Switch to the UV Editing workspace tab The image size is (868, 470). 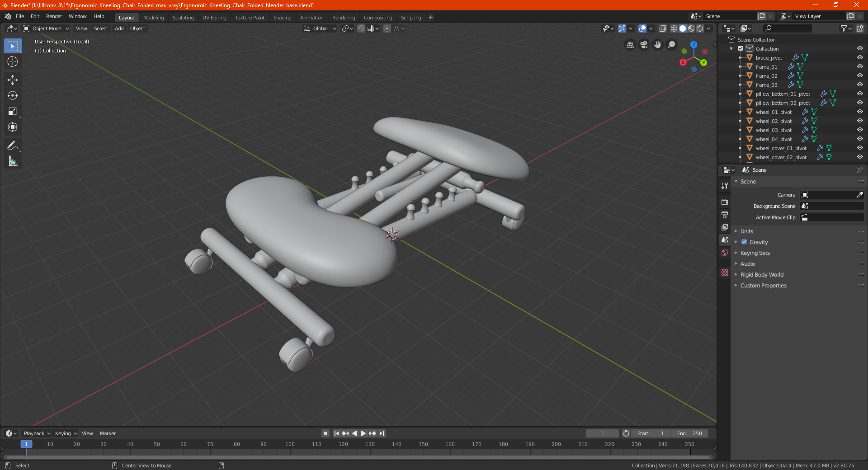214,18
